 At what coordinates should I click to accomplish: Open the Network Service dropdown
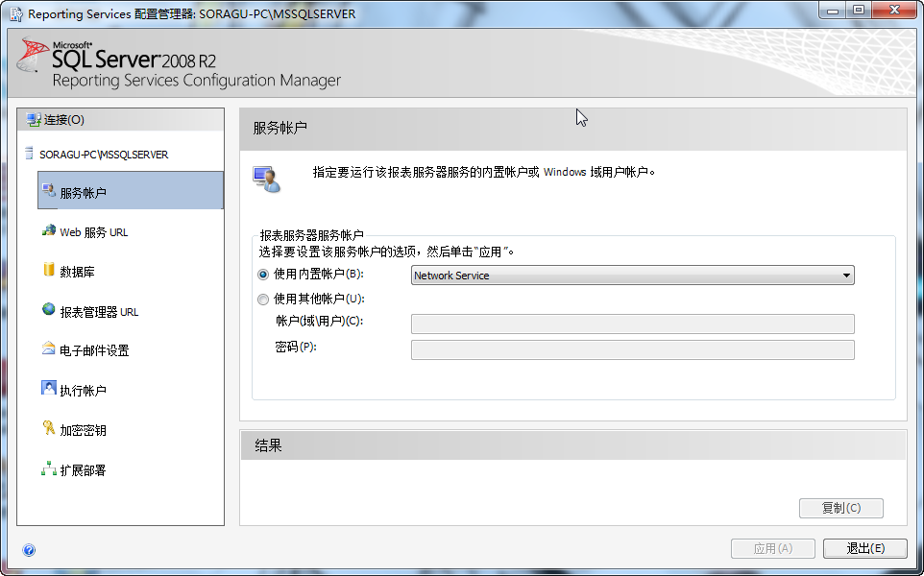click(x=632, y=276)
